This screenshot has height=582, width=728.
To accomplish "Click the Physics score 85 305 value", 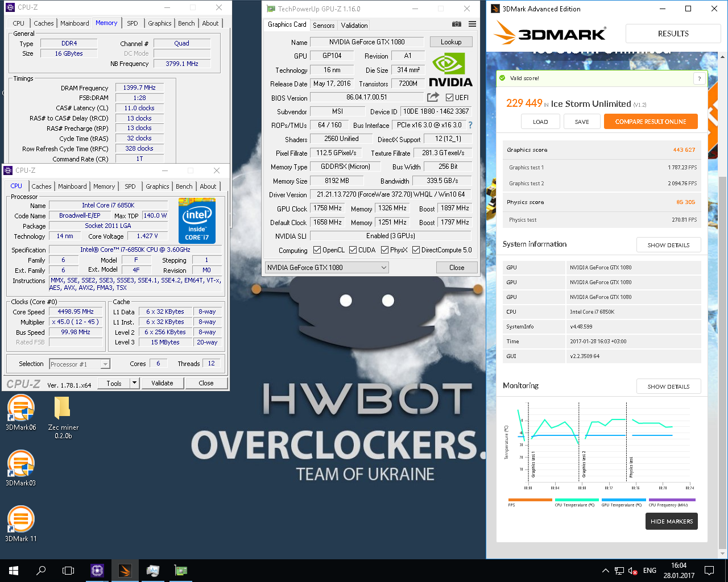I will tap(685, 202).
